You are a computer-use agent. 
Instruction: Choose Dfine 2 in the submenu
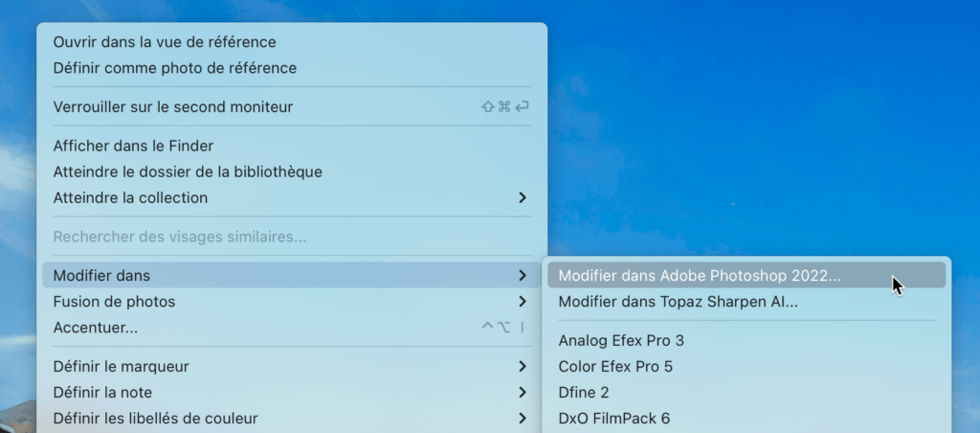(746, 393)
